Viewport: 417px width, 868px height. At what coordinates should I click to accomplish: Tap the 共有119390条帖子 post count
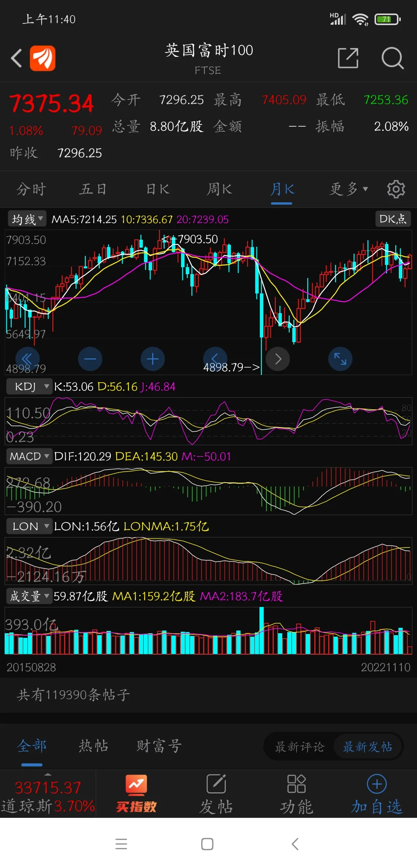[x=73, y=695]
